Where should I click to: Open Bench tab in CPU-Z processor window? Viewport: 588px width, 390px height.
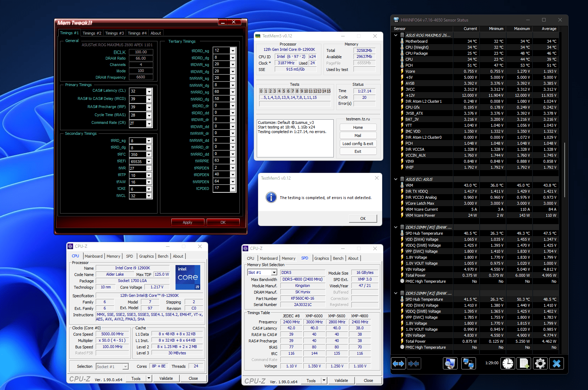163,256
